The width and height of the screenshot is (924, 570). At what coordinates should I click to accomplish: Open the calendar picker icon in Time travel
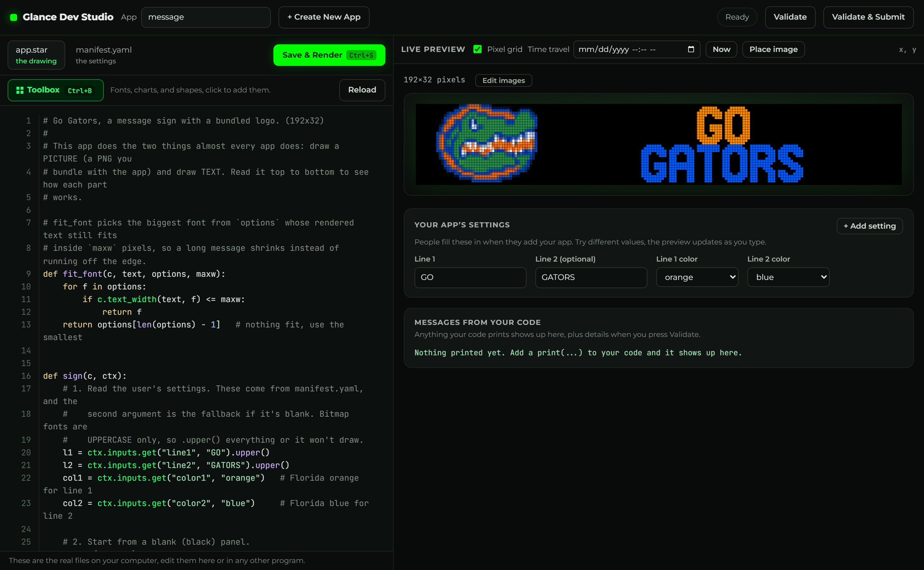(691, 49)
